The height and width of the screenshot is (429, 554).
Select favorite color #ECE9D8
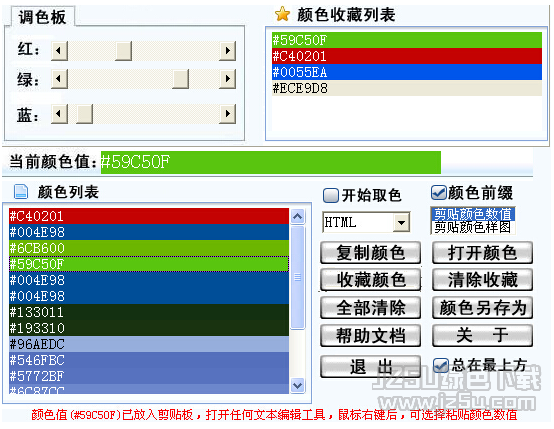[x=407, y=88]
